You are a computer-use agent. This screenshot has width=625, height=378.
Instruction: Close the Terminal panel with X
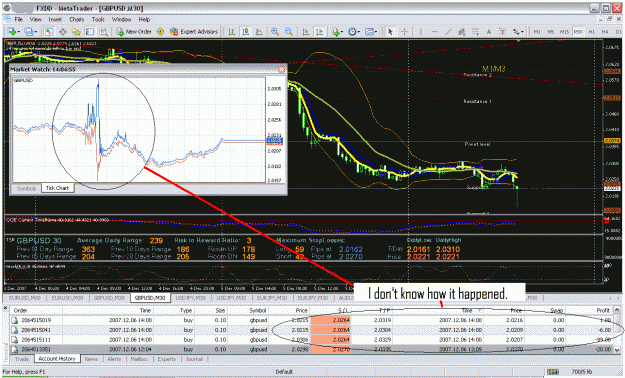[6, 308]
